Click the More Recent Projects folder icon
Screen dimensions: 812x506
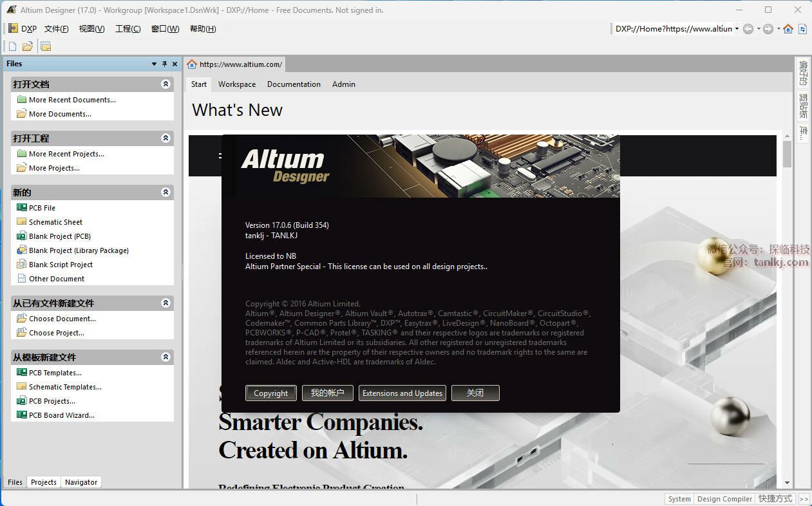(x=22, y=154)
